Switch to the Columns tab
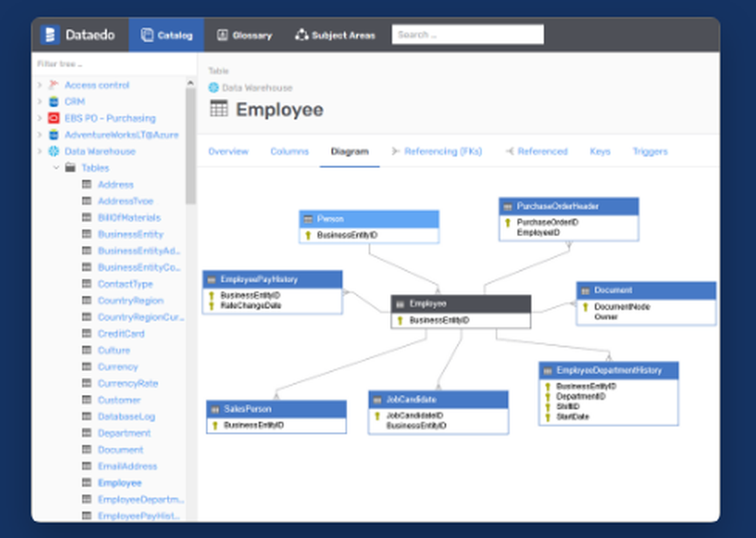 tap(290, 151)
